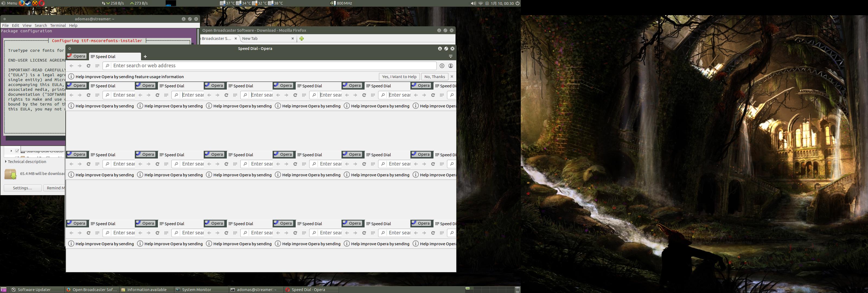Image resolution: width=868 pixels, height=293 pixels.
Task: Open the Wi-Fi network indicator
Action: tap(481, 3)
